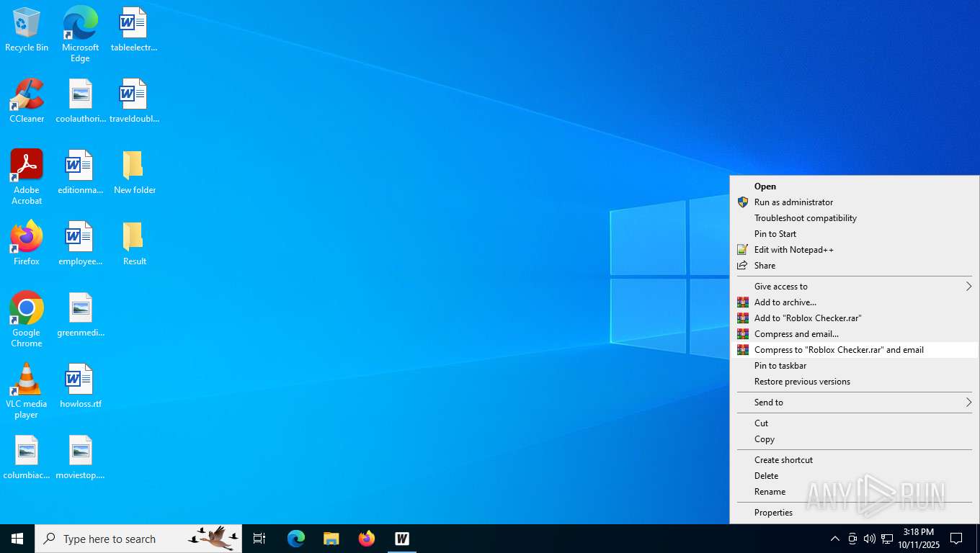Select Run as administrator
The width and height of the screenshot is (980, 553).
[x=854, y=202]
